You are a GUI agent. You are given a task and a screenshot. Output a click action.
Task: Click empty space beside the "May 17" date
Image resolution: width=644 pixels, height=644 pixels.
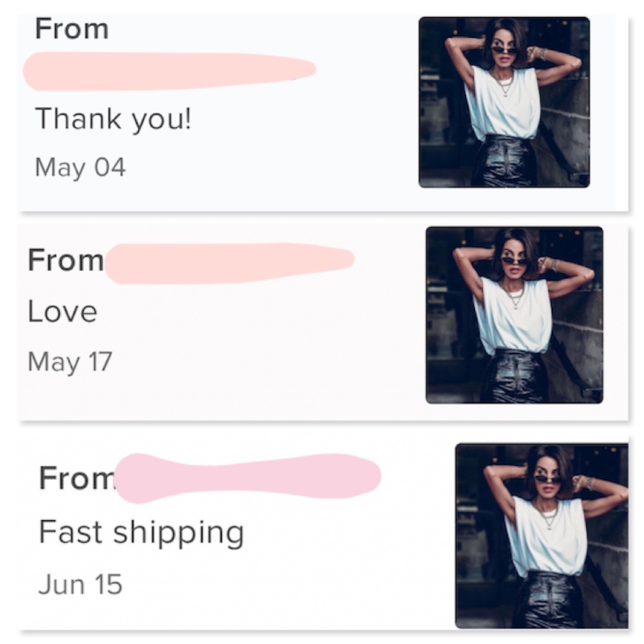pos(258,361)
